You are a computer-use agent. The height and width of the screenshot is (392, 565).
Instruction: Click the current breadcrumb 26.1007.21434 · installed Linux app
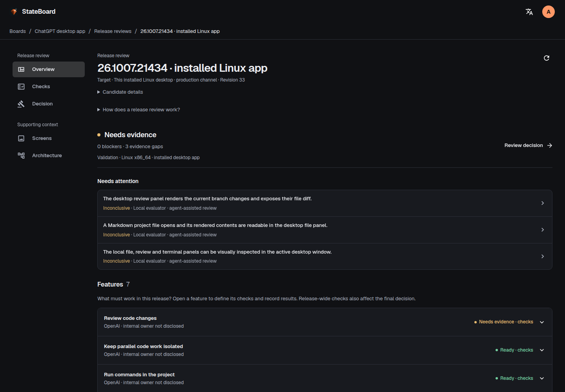tap(180, 31)
